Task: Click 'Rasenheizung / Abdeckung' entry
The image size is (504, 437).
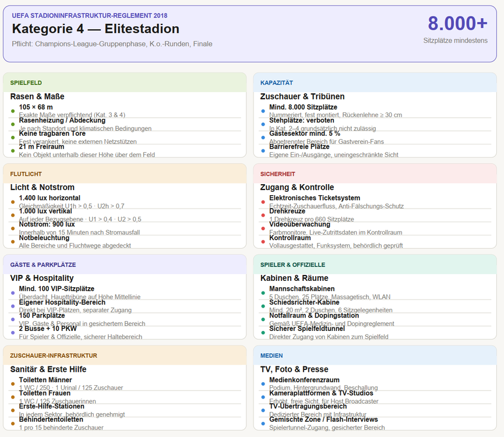Action: coord(62,120)
